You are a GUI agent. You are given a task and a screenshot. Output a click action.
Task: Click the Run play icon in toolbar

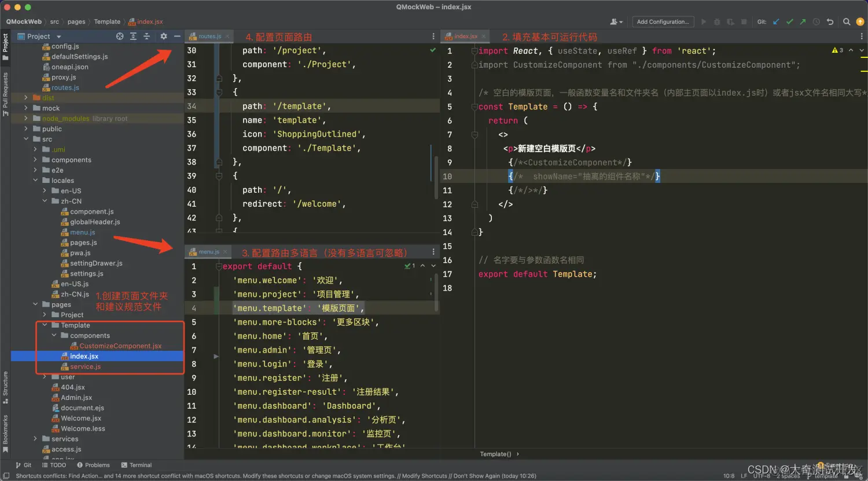[x=704, y=22]
